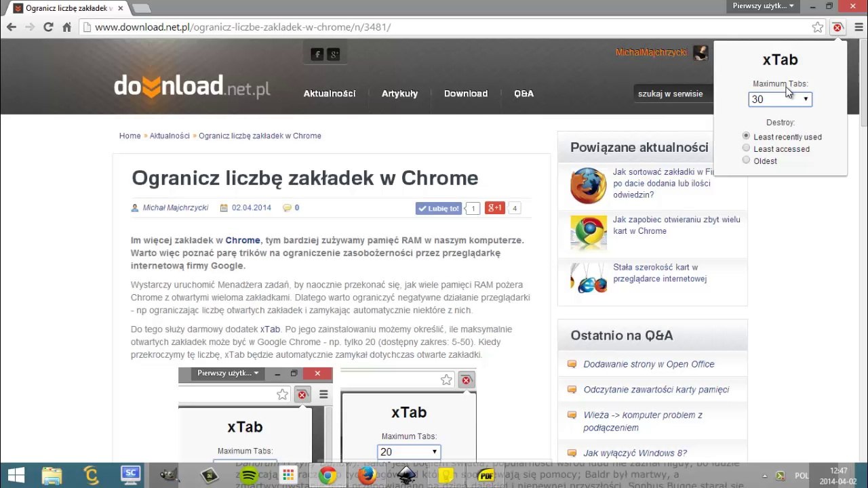Click the Google+ icon in site header

(x=333, y=54)
